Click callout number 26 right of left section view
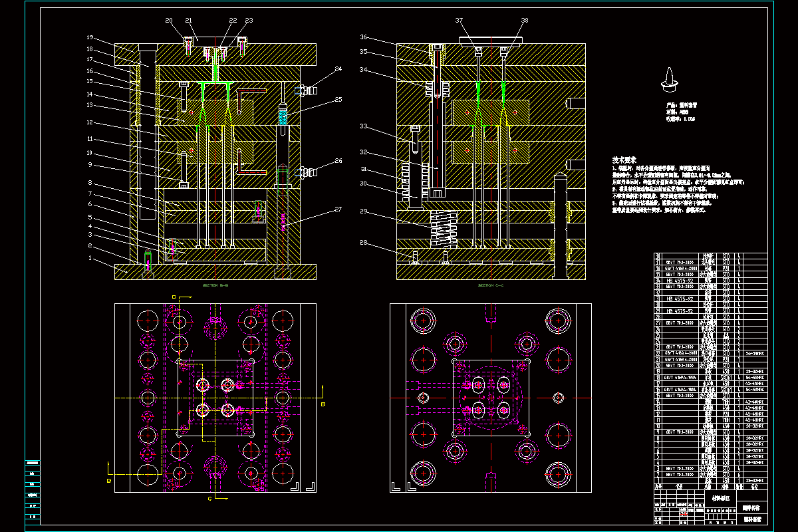This screenshot has width=798, height=532. pyautogui.click(x=338, y=160)
